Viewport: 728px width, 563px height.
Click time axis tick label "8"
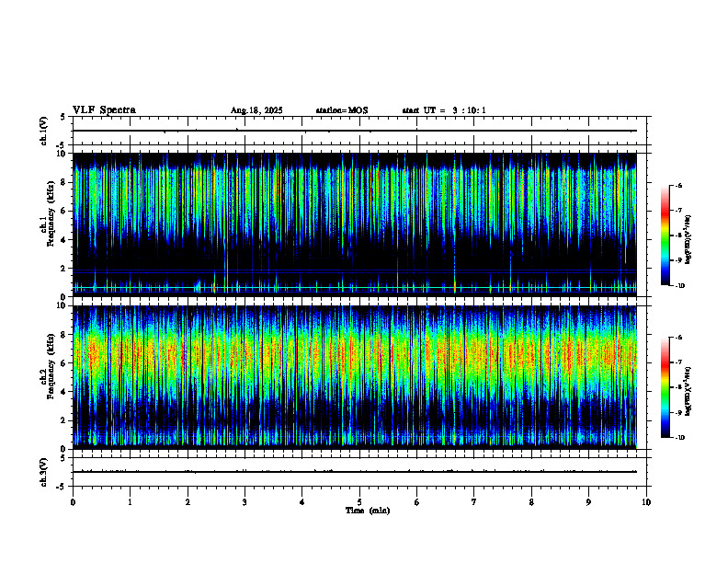[531, 502]
